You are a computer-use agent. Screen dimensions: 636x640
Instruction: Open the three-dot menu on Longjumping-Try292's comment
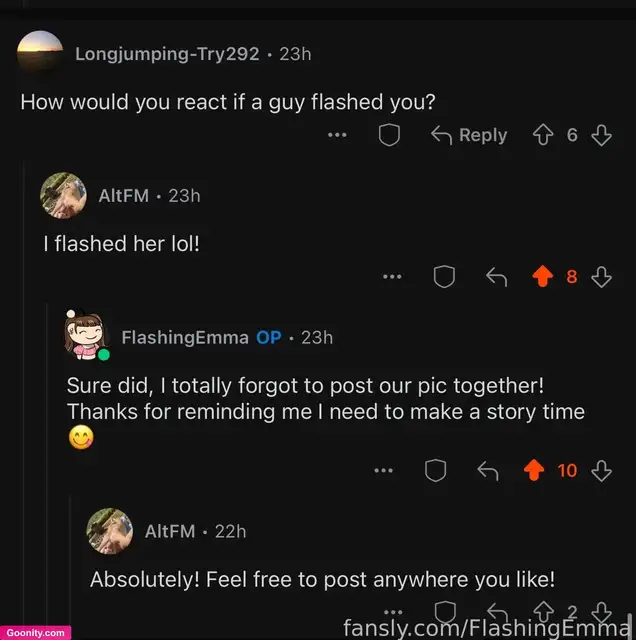click(x=337, y=135)
